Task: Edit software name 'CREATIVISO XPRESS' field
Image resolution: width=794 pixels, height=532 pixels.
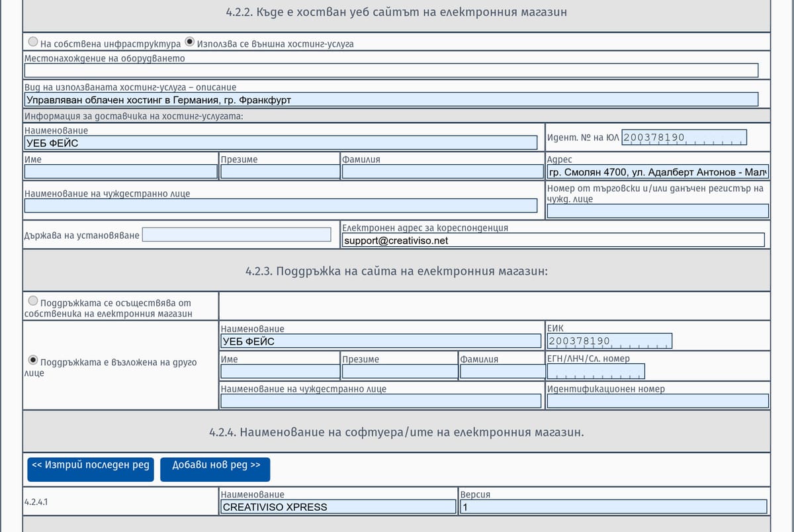Action: click(338, 507)
